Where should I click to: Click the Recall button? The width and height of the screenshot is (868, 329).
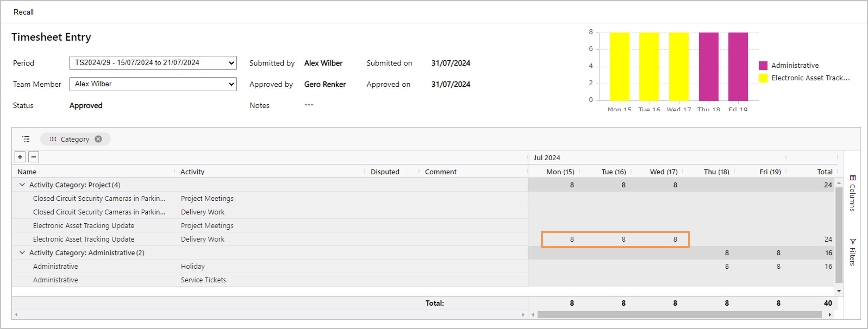click(x=23, y=12)
